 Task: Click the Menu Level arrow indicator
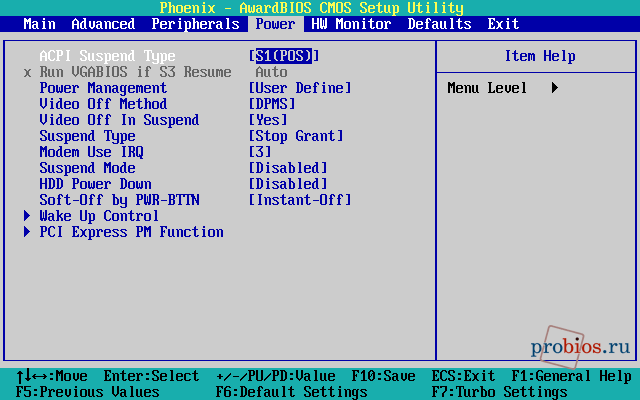pyautogui.click(x=555, y=88)
